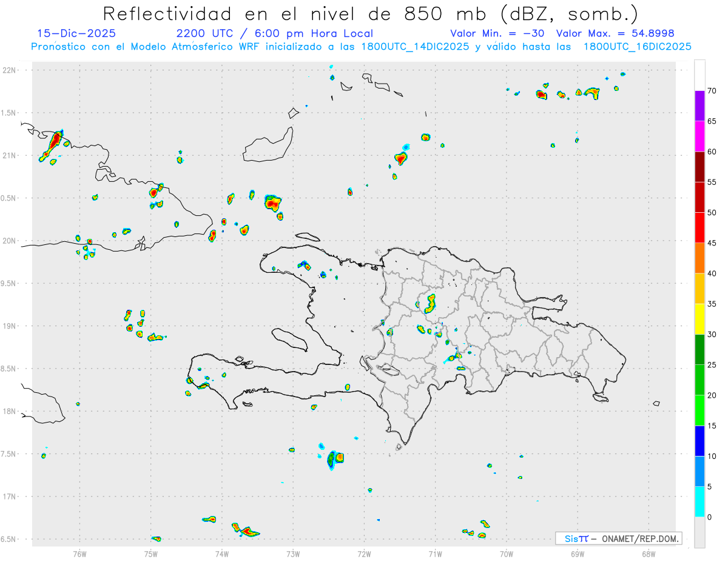Click the 'Valor Max. = 54.8998' text
728x562 pixels.
[x=615, y=33]
